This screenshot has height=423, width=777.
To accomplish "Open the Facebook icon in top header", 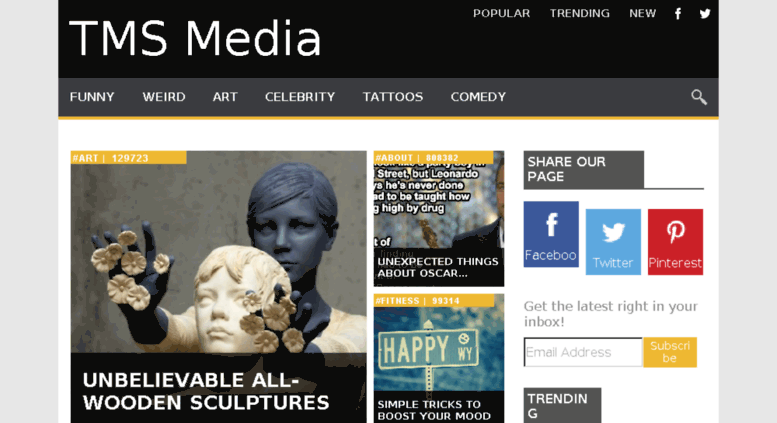I will click(678, 14).
